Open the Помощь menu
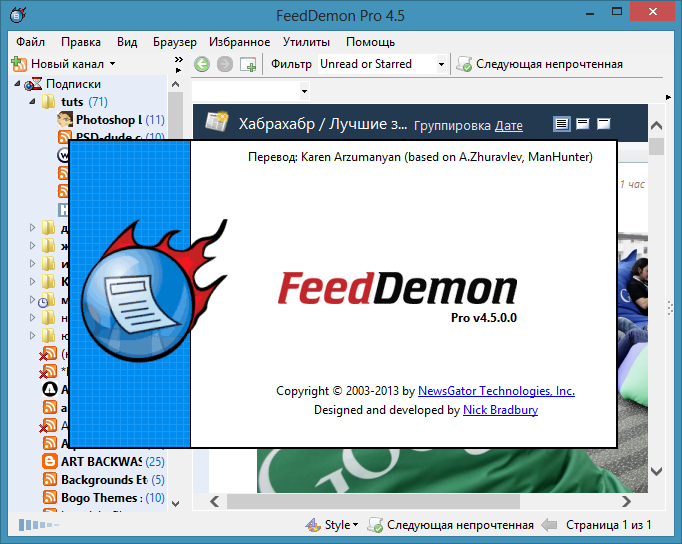Image resolution: width=682 pixels, height=544 pixels. click(370, 42)
